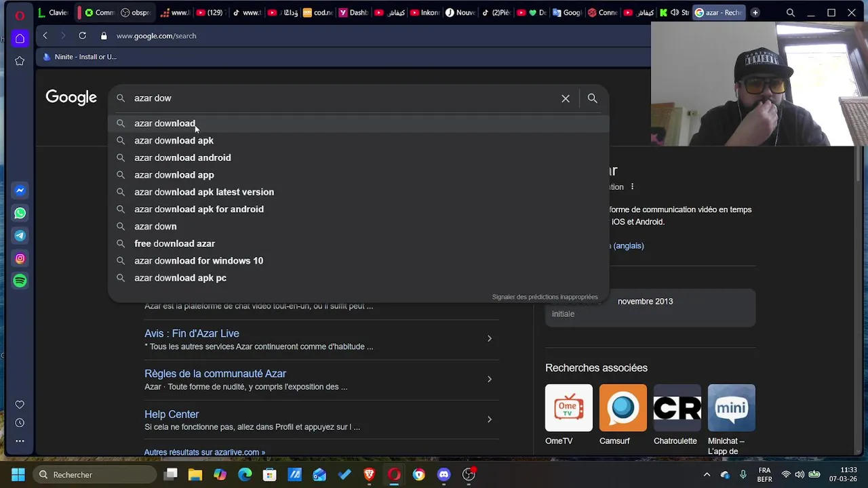Open Règles de la communauté Azar link
The height and width of the screenshot is (488, 868).
tap(215, 373)
